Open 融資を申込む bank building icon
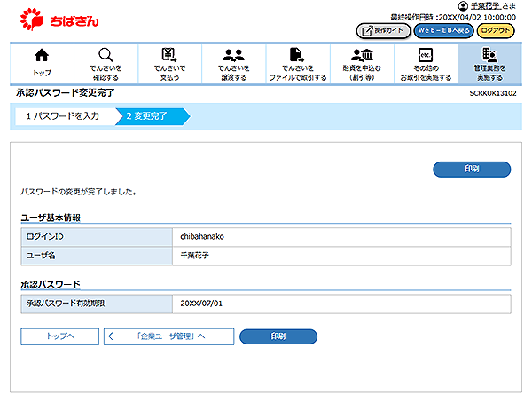532x403 pixels. 362,55
